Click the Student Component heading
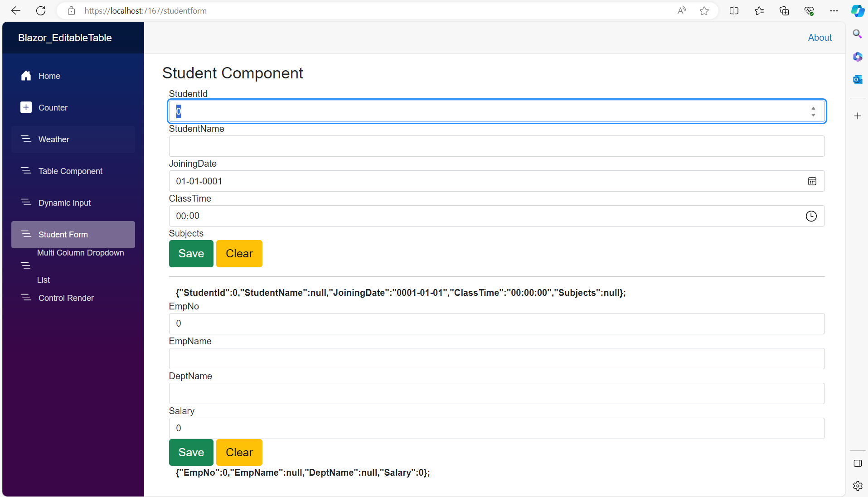The image size is (868, 497). pos(233,73)
